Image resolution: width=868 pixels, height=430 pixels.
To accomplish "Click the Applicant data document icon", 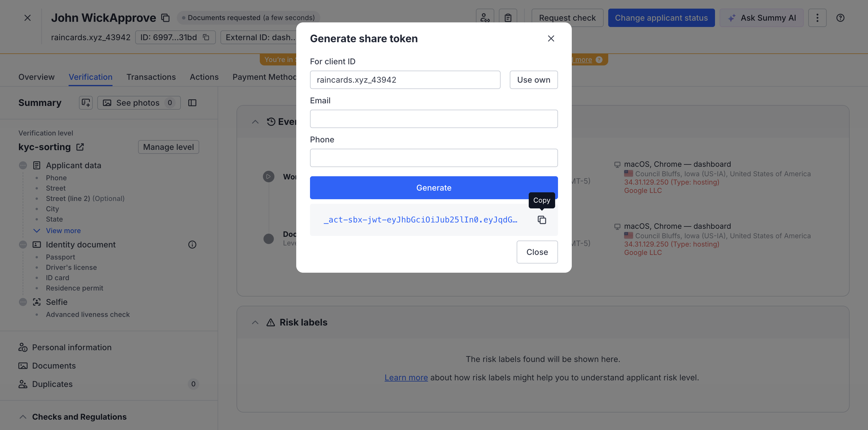I will click(36, 165).
